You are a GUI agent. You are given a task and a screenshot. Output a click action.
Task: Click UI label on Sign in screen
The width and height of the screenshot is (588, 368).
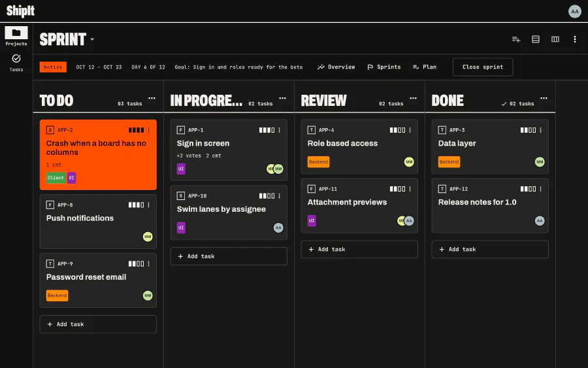[x=181, y=169]
